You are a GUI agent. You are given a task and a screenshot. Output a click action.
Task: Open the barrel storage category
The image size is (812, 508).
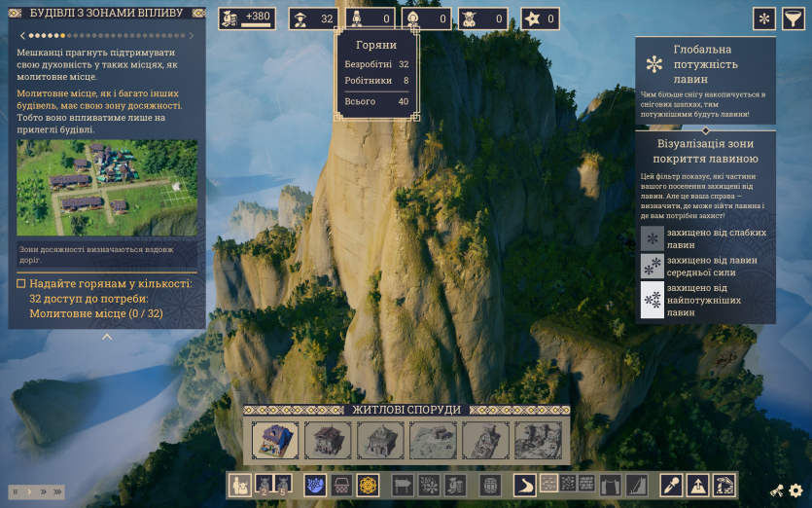point(491,484)
